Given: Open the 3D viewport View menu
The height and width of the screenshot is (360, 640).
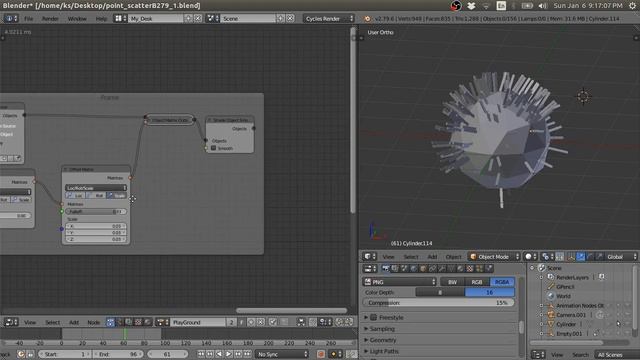Looking at the screenshot, I should click(388, 257).
